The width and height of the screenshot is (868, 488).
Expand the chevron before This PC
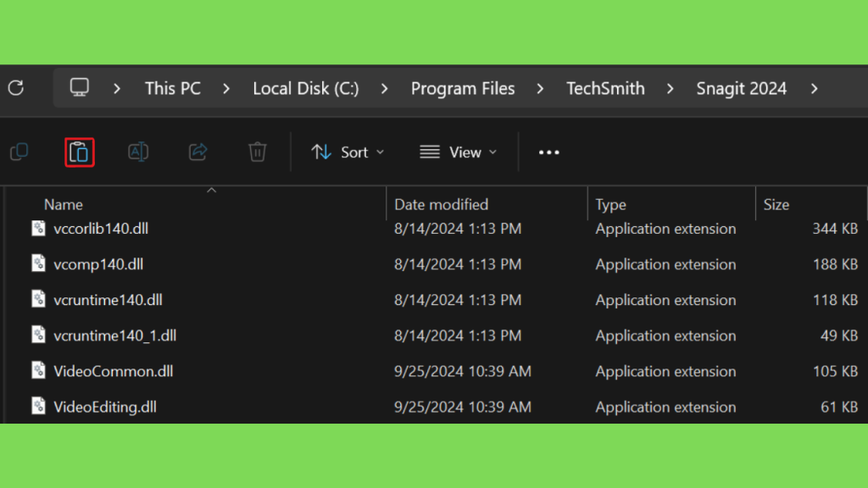(117, 88)
